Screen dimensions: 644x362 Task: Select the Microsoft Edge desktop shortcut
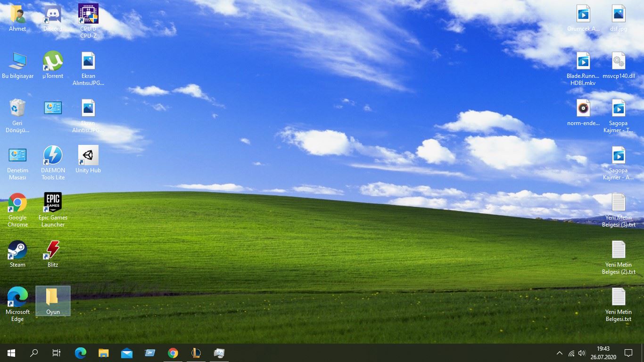point(17,305)
